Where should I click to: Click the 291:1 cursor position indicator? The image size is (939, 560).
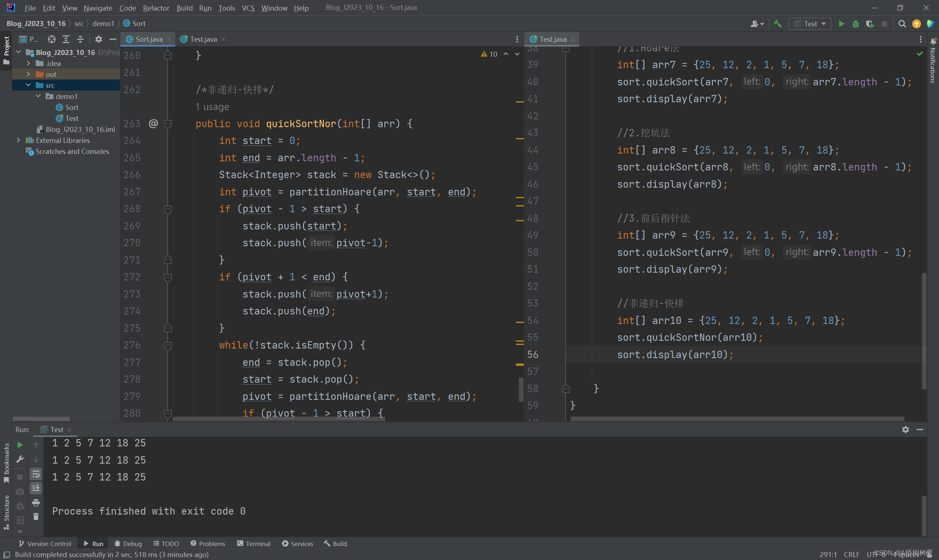[828, 555]
